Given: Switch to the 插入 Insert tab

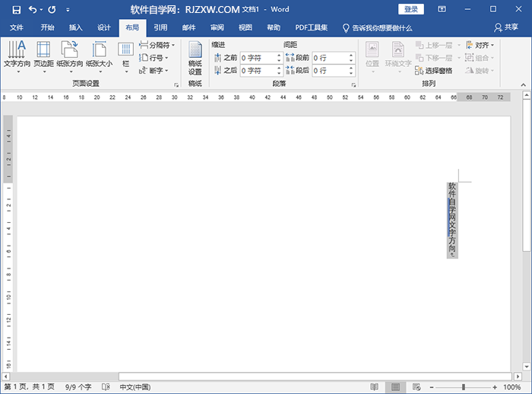Looking at the screenshot, I should [x=76, y=27].
